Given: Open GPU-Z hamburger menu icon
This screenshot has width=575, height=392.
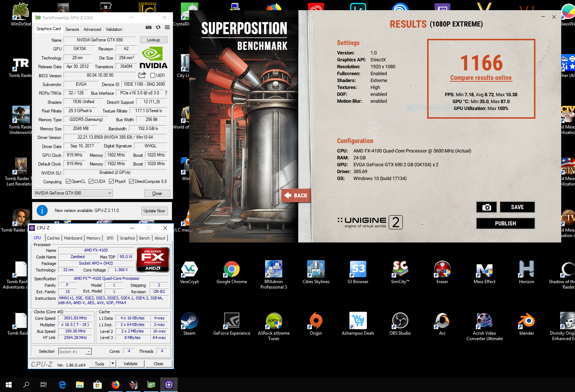Looking at the screenshot, I should [x=167, y=27].
